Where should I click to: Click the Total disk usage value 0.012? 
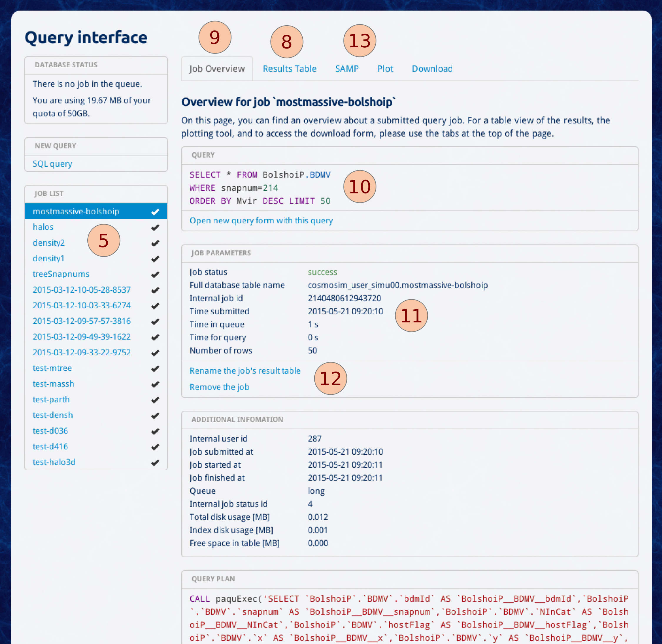pyautogui.click(x=318, y=517)
